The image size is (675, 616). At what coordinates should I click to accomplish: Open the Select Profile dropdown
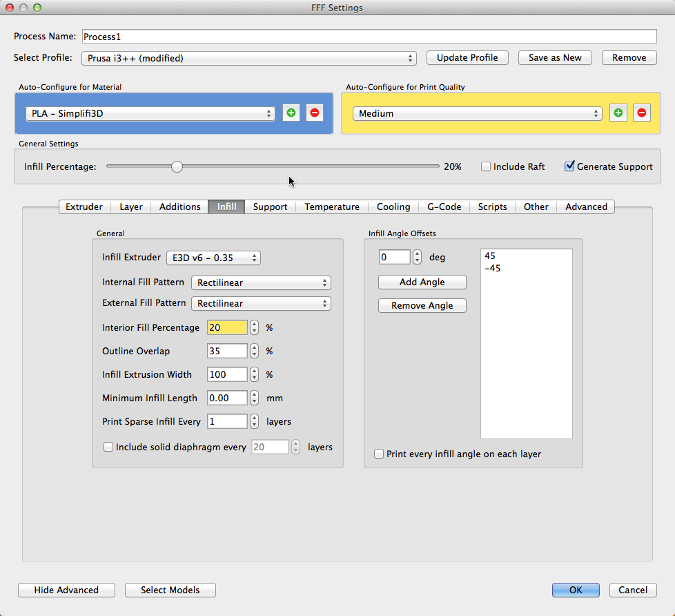pos(249,58)
